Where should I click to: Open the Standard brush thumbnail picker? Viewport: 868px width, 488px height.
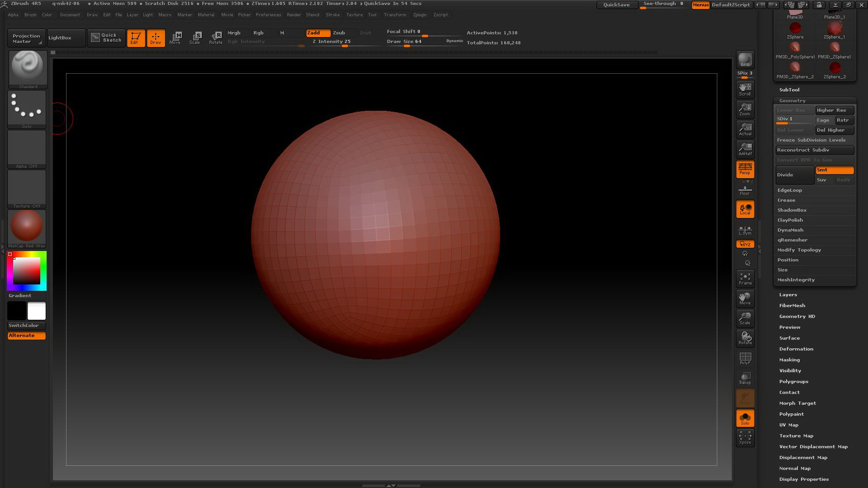(28, 69)
